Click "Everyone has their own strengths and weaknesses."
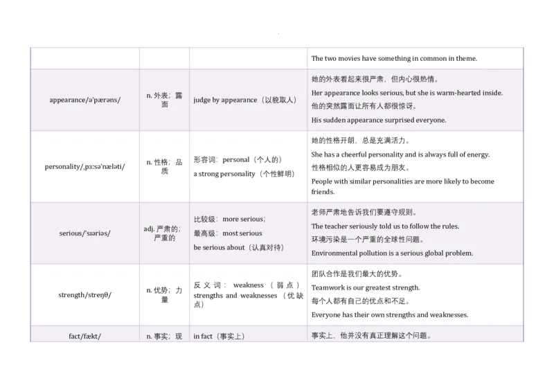Viewport: 554px width, 392px height. click(x=390, y=315)
